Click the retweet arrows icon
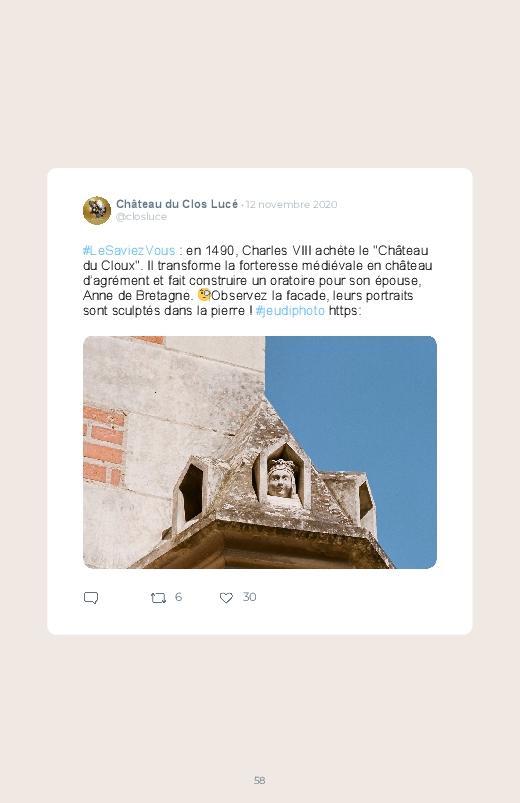The width and height of the screenshot is (520, 803). [158, 598]
